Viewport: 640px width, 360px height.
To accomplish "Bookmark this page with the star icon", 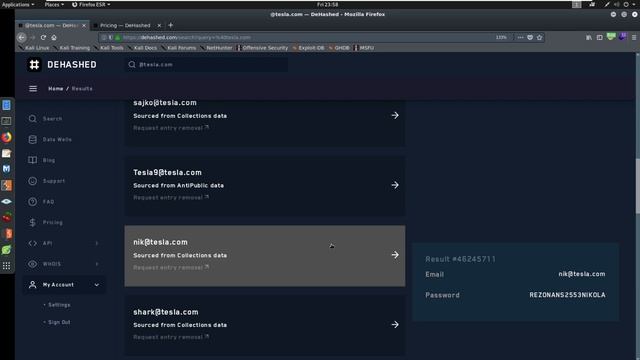I will point(540,37).
